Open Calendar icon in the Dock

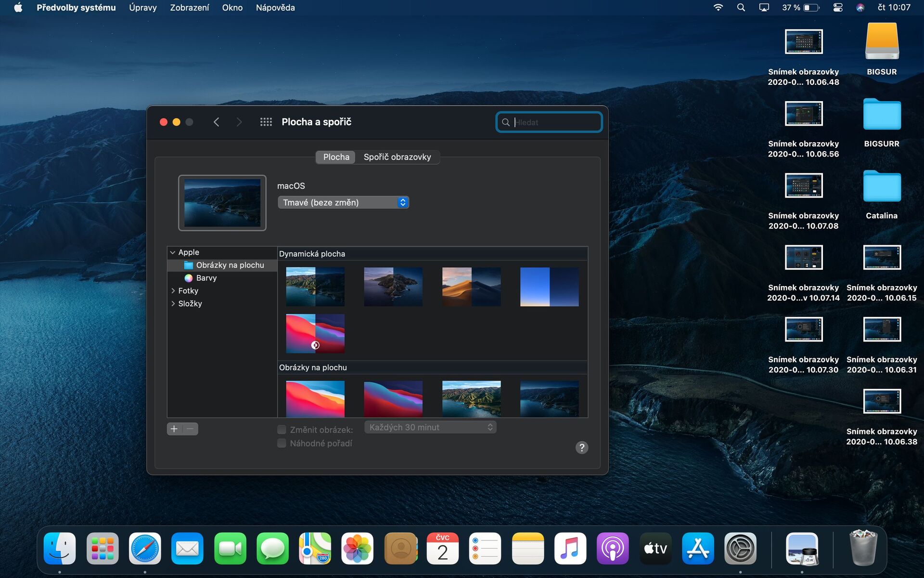(x=443, y=549)
